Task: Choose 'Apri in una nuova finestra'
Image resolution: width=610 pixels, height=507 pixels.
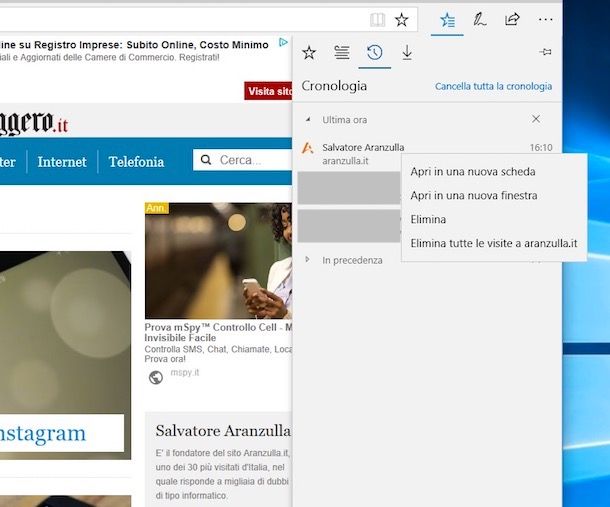Action: pyautogui.click(x=473, y=195)
